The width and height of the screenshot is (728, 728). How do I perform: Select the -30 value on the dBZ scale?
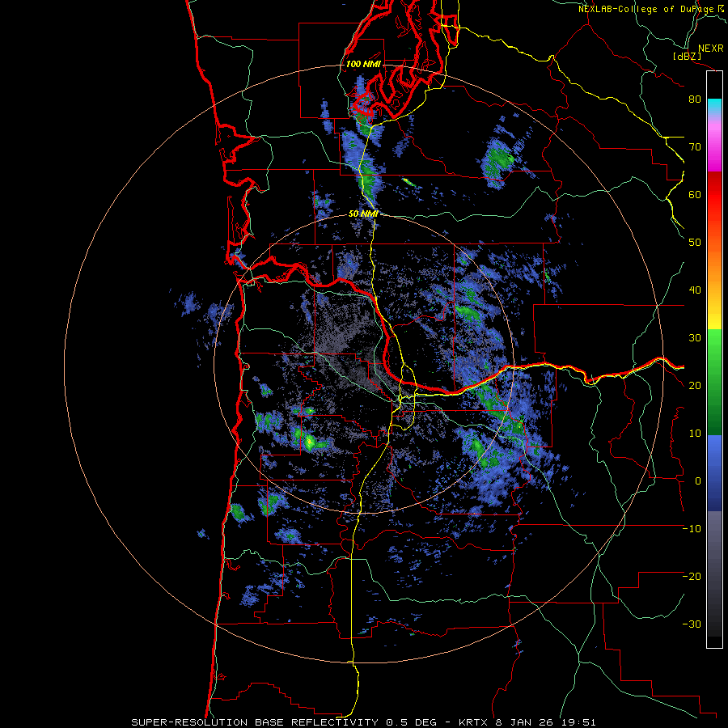692,624
